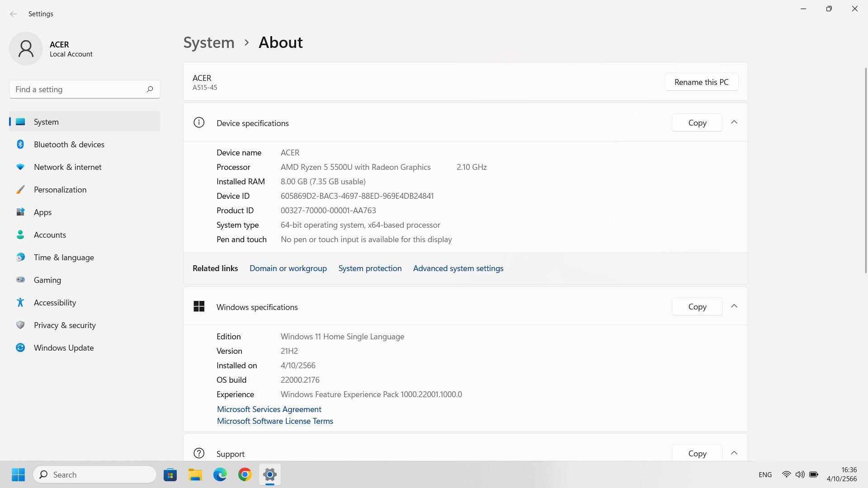Copy the Device specifications
Image resolution: width=868 pixels, height=488 pixels.
pos(697,122)
